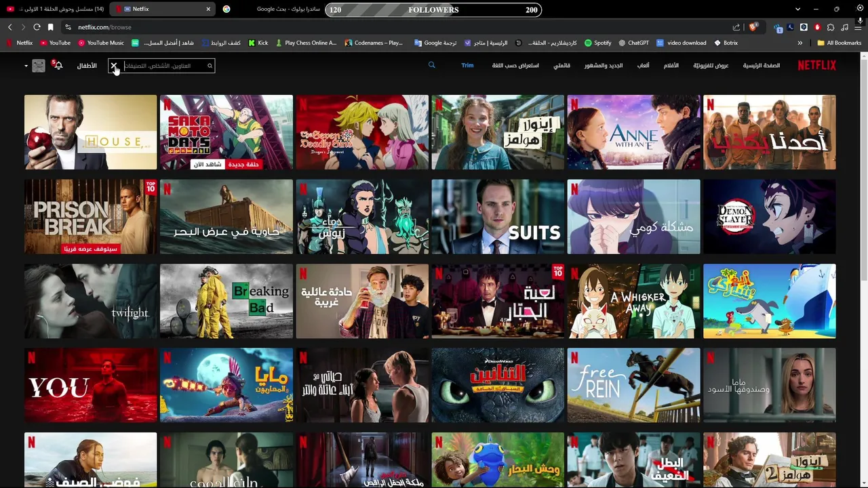Open the Spotify bookmark
Screen dimensions: 868x488
pyautogui.click(x=597, y=43)
